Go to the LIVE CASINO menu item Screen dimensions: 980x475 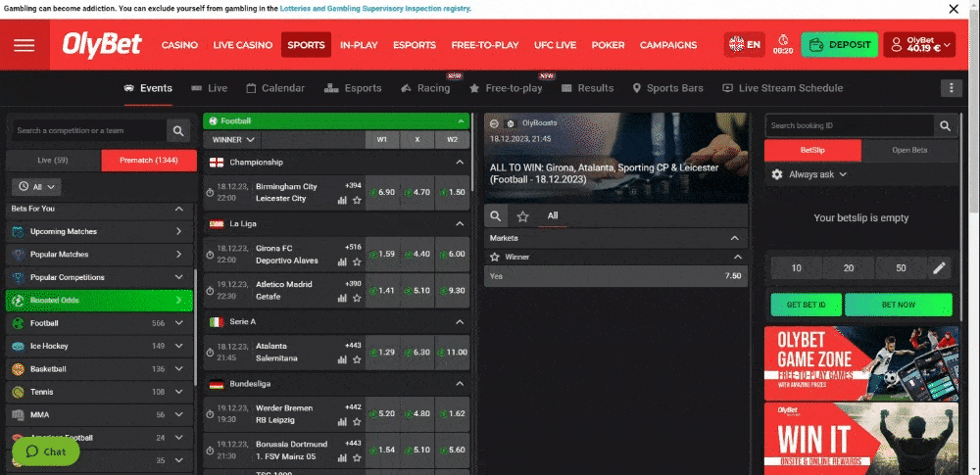[x=242, y=45]
